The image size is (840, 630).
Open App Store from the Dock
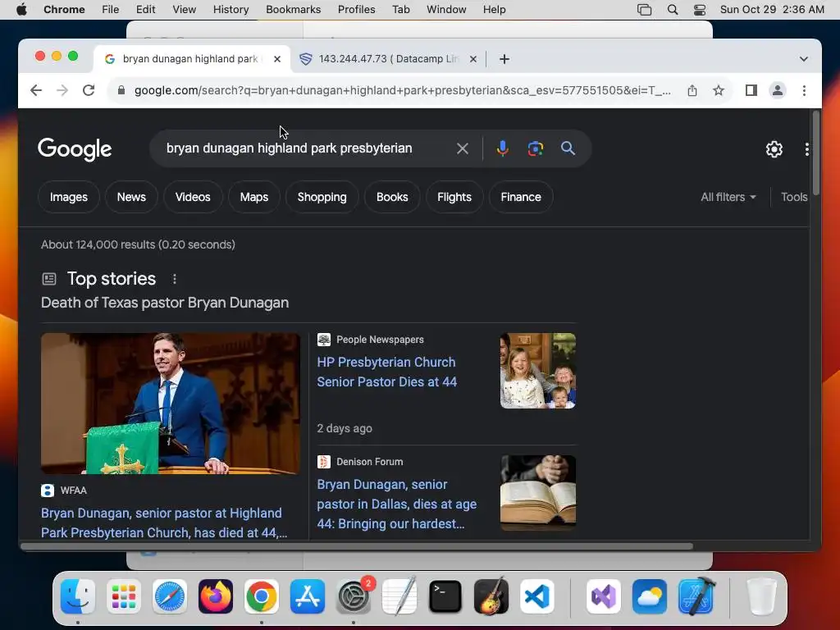[308, 596]
